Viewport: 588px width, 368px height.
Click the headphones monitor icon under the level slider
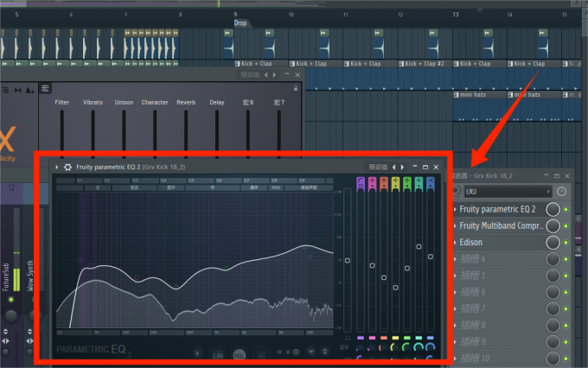[x=348, y=338]
